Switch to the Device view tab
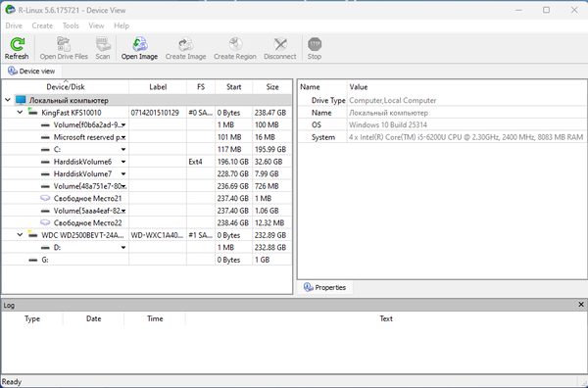Viewport: 588px width, 388px height. coord(31,71)
